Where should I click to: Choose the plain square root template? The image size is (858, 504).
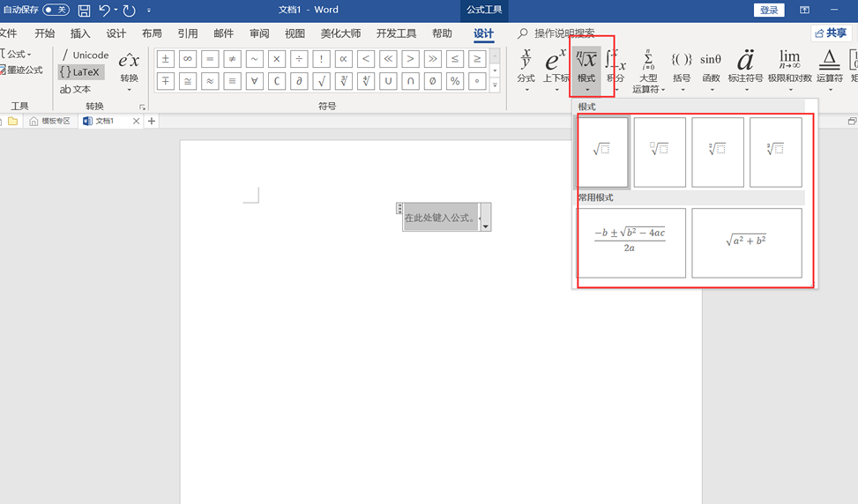pyautogui.click(x=602, y=152)
